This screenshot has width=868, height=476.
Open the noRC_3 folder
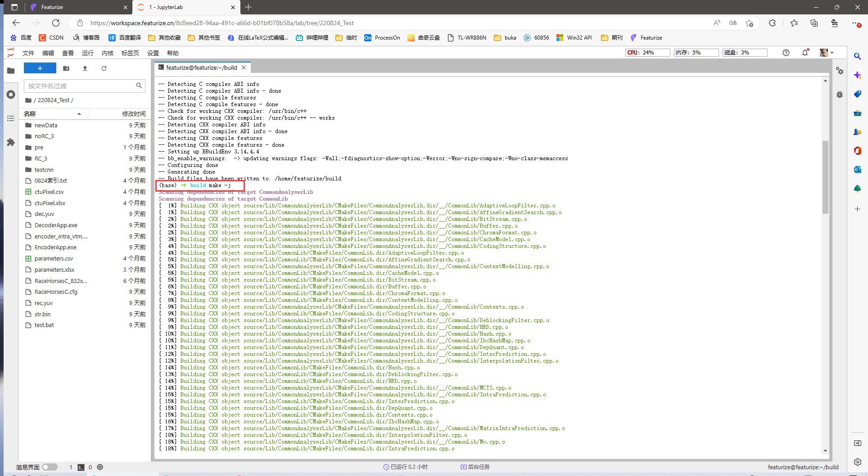[x=86, y=136]
